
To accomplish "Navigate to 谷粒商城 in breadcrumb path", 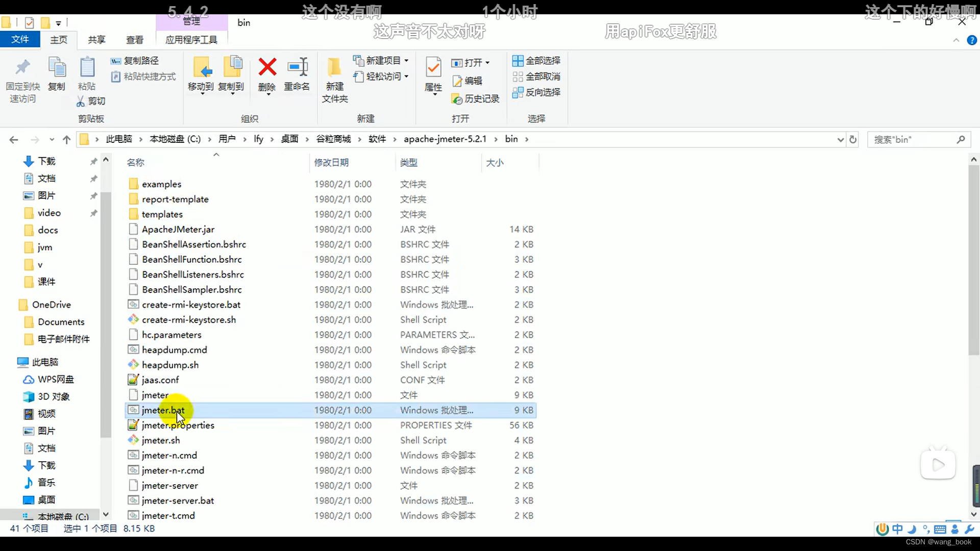I will click(333, 139).
